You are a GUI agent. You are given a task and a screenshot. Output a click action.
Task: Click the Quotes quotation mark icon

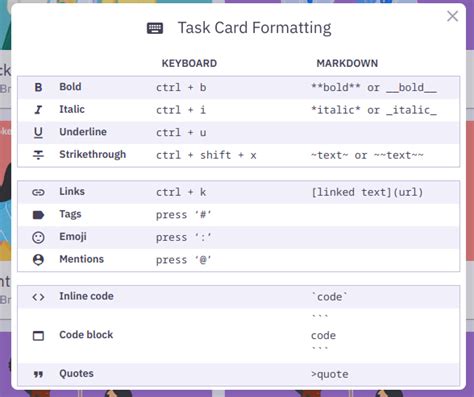pyautogui.click(x=38, y=374)
